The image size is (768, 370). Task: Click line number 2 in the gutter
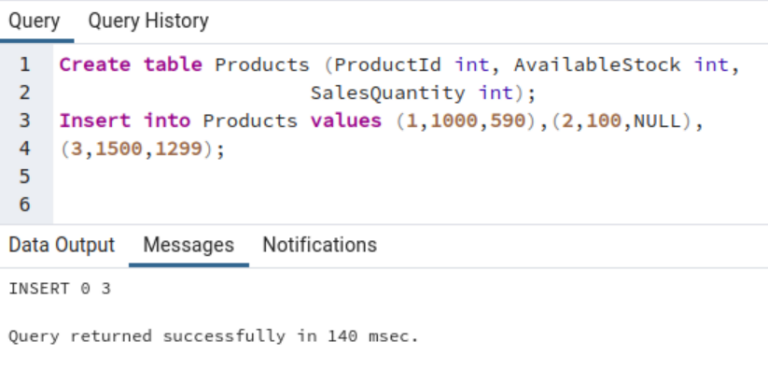24,93
